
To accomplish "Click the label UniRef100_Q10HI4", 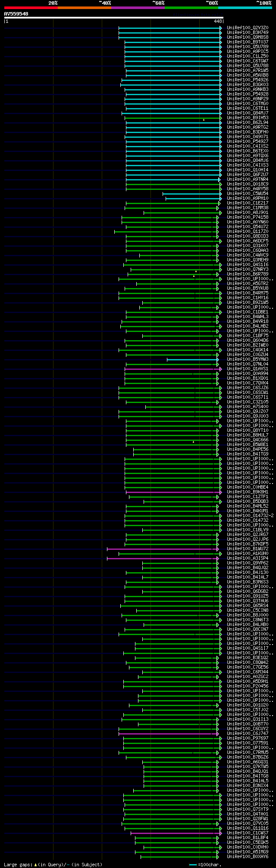I will pyautogui.click(x=248, y=170).
